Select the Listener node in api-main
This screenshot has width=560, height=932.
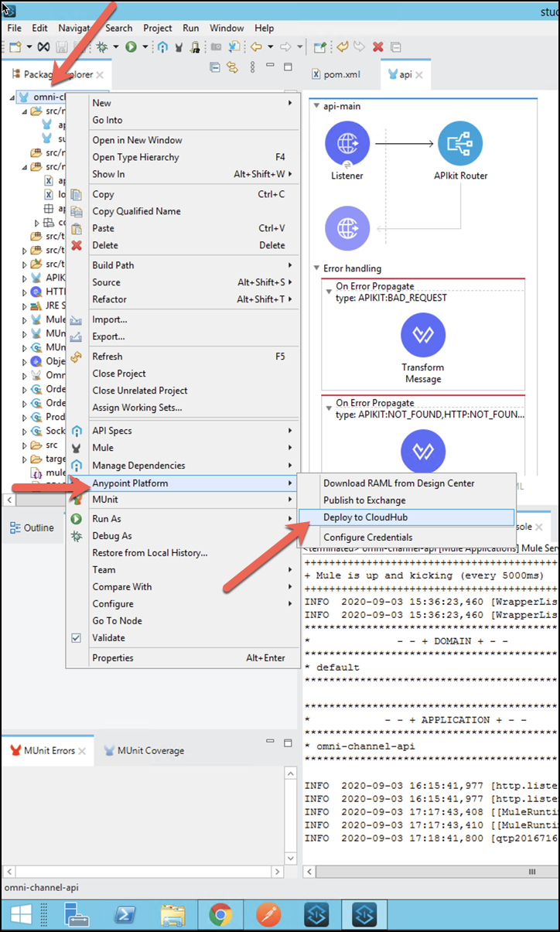pos(347,144)
